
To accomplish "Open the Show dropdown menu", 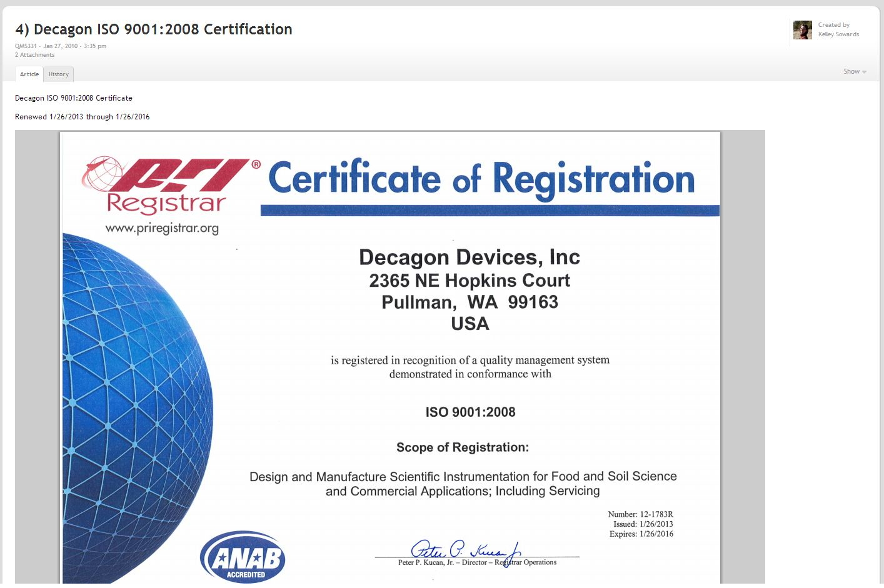I will pyautogui.click(x=851, y=72).
